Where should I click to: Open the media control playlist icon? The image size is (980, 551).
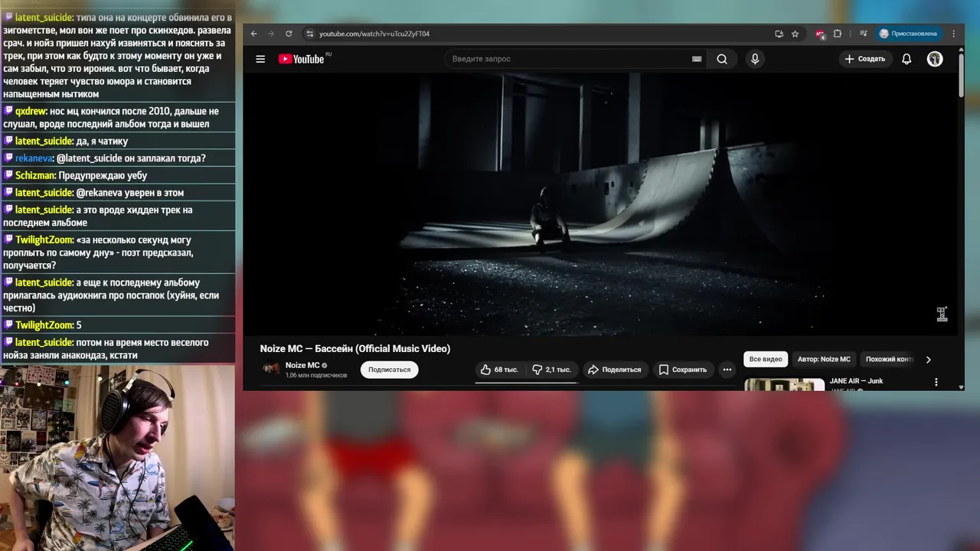click(864, 34)
